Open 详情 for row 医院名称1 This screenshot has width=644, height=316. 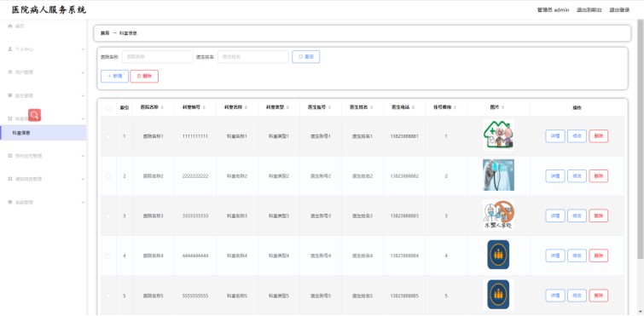[555, 136]
